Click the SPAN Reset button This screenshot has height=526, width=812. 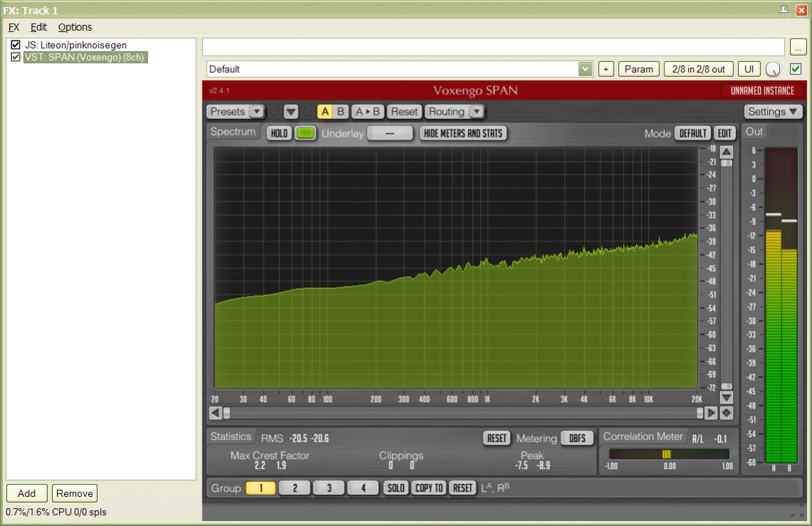click(x=404, y=111)
